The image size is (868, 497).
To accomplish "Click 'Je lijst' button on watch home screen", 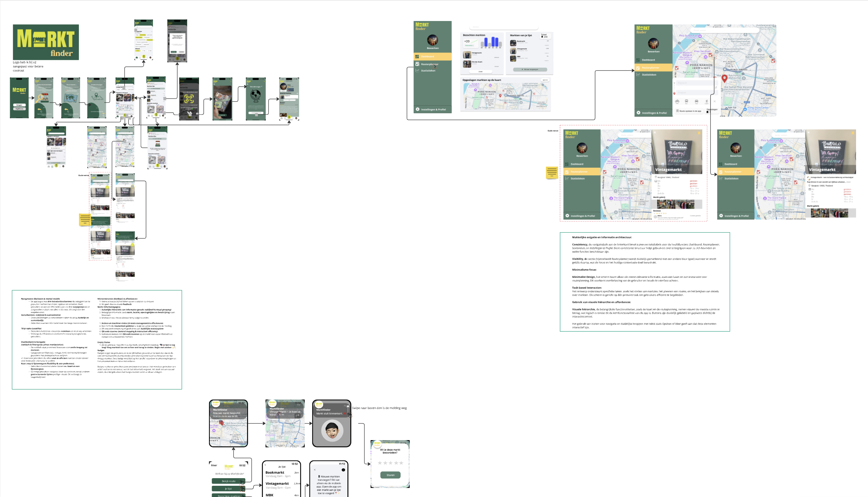I will tap(228, 489).
